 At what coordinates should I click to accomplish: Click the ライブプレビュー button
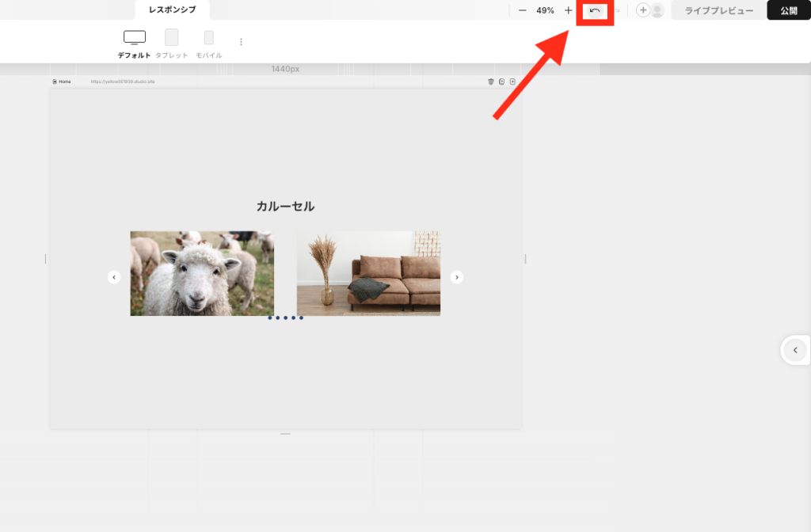tap(718, 10)
